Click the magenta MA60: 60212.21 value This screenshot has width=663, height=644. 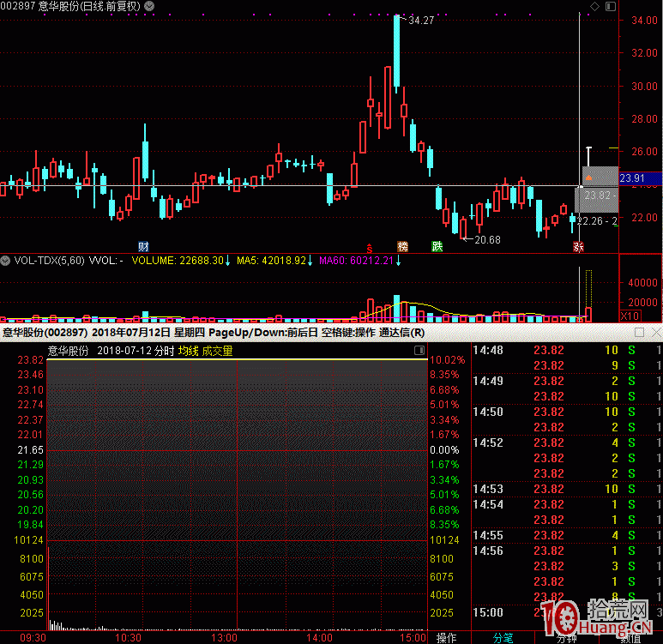coord(356,261)
